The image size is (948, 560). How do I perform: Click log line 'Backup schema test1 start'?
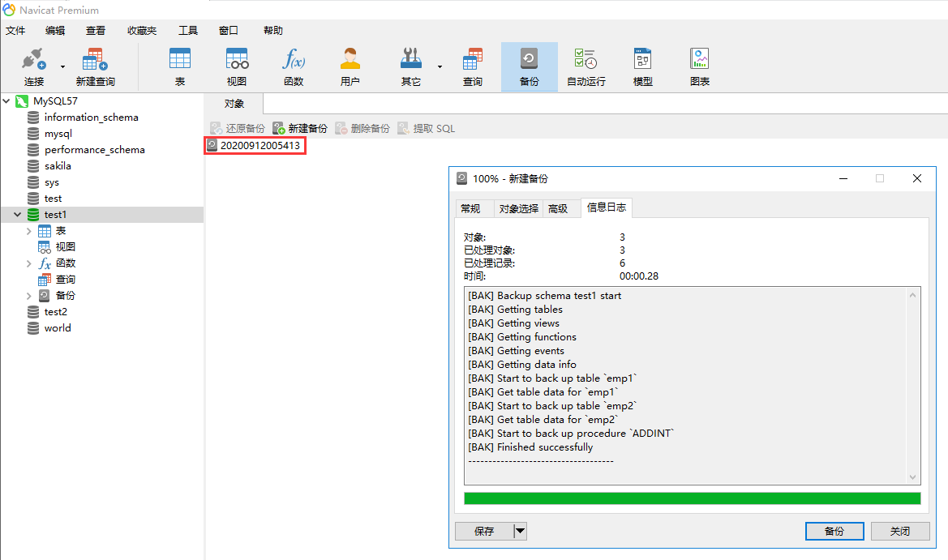point(544,296)
